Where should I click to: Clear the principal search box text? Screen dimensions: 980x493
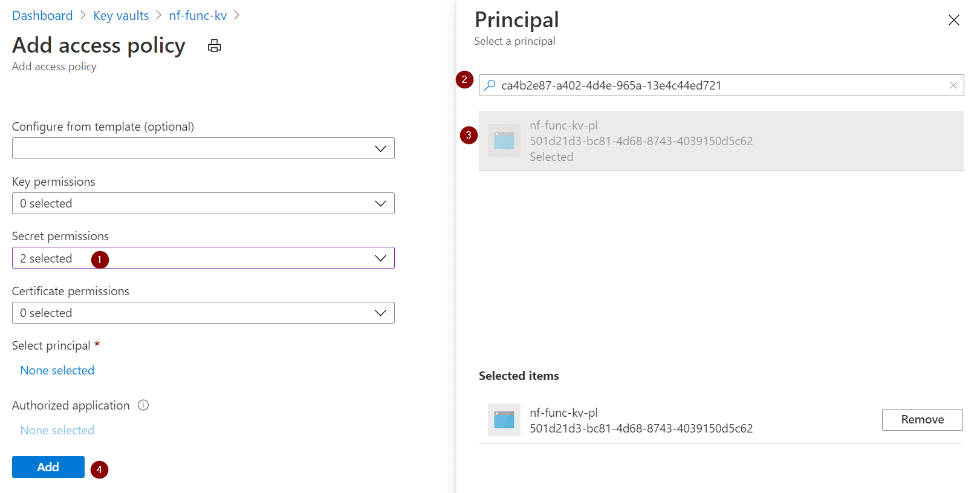[953, 85]
